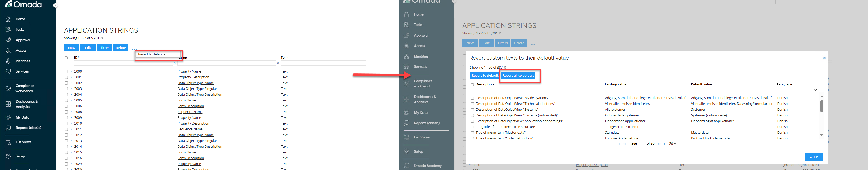Open Services icon in the dark sidebar
Image resolution: width=868 pixels, height=170 pixels.
click(8, 71)
